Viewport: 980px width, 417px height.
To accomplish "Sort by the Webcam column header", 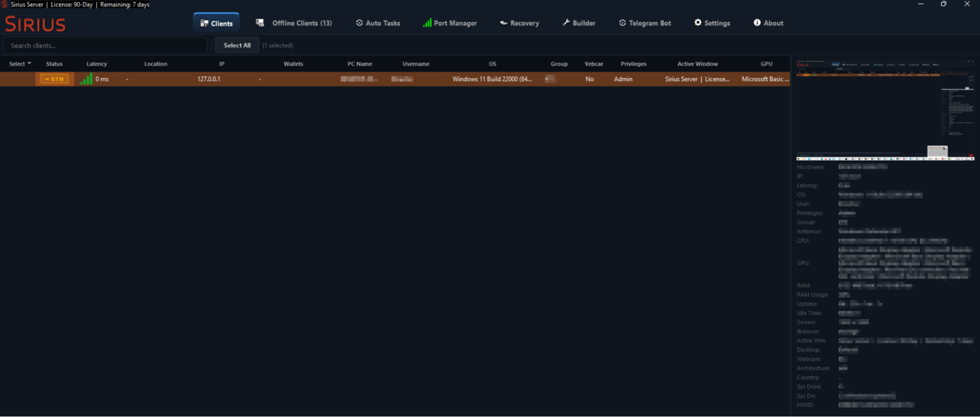I will [x=594, y=64].
